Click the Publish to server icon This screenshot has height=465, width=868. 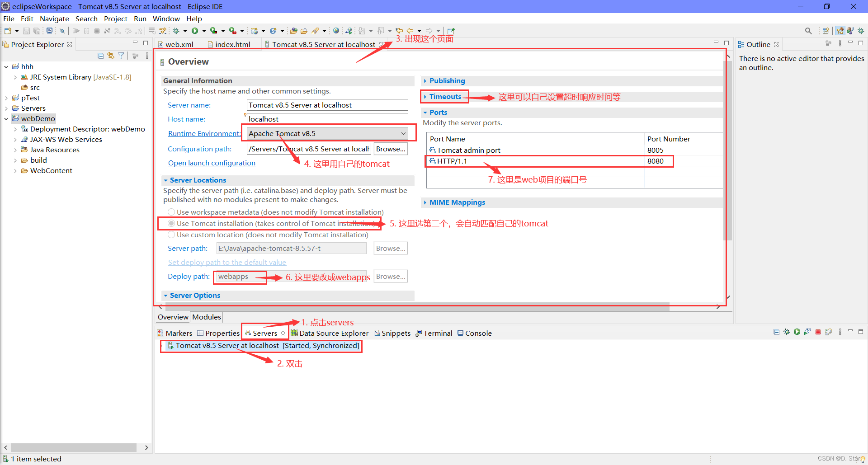click(x=828, y=332)
